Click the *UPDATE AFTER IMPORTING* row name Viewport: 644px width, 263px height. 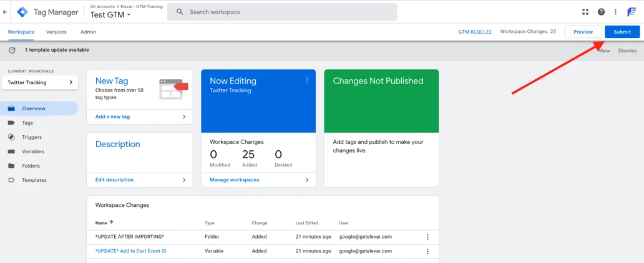pos(130,237)
